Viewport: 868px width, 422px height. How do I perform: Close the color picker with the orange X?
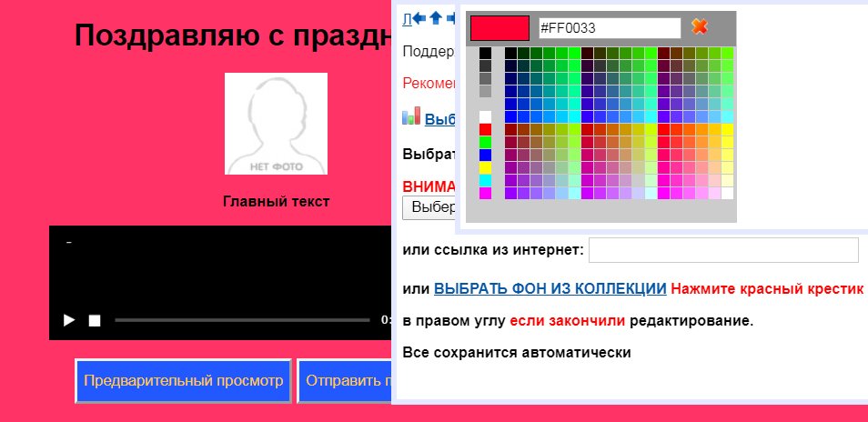click(x=699, y=27)
